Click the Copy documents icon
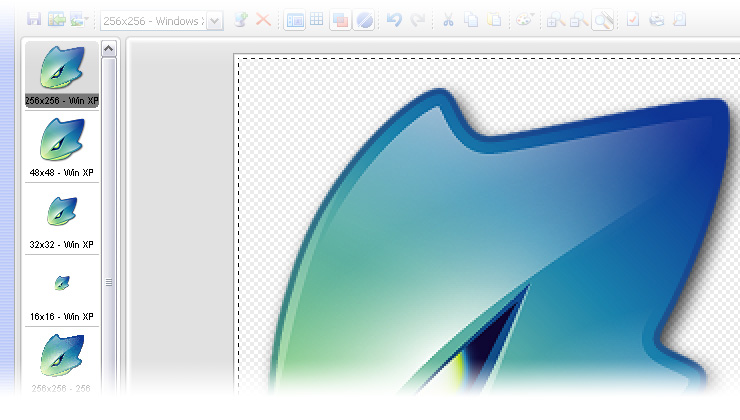740x420 pixels. 471,20
